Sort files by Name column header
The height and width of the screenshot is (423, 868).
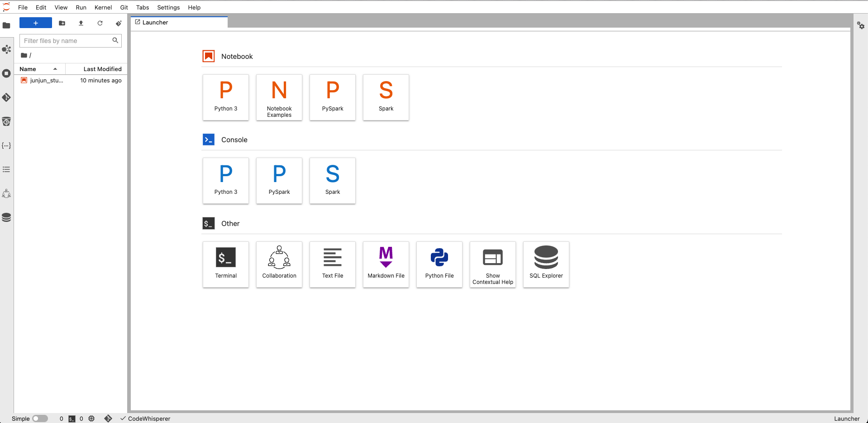[40, 69]
